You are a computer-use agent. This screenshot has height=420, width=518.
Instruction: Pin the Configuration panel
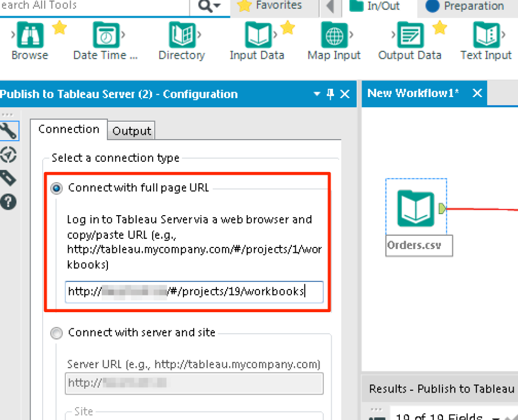coord(331,93)
